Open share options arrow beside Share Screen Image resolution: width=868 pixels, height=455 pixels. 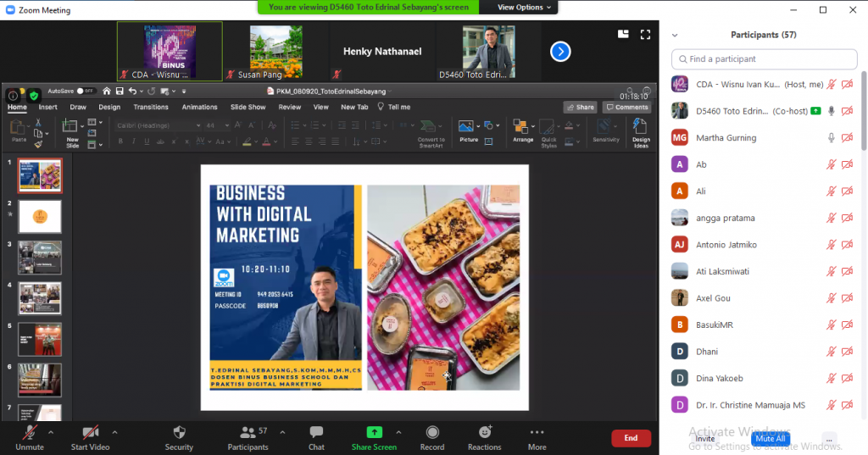coord(399,431)
